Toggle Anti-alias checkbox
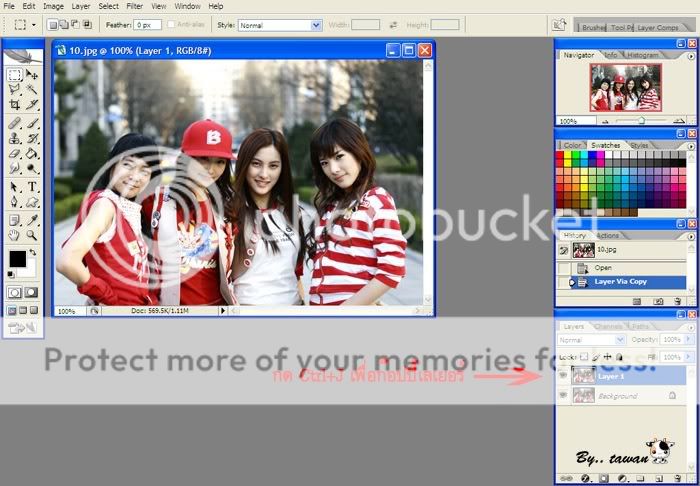 click(171, 25)
